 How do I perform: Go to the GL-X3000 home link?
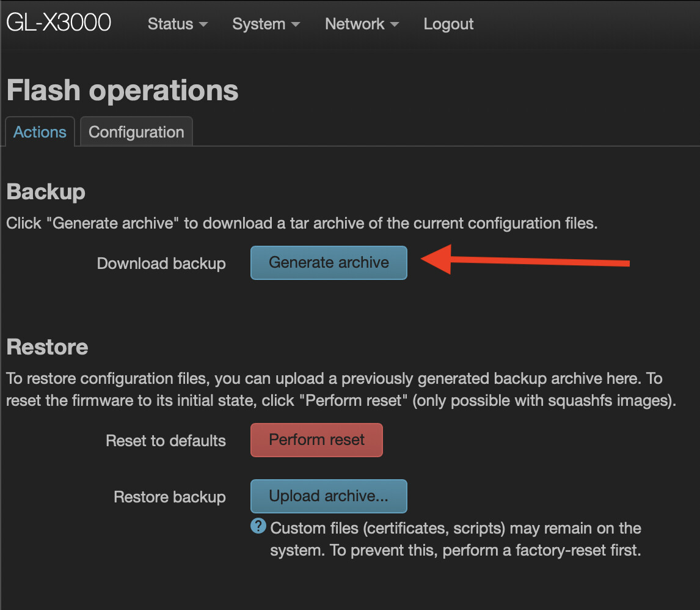coord(59,23)
